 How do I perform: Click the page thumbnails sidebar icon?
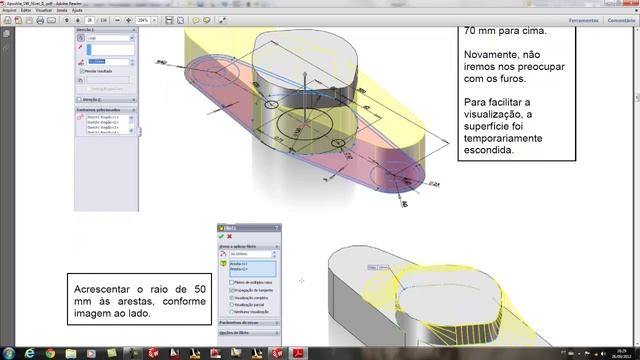[6, 34]
